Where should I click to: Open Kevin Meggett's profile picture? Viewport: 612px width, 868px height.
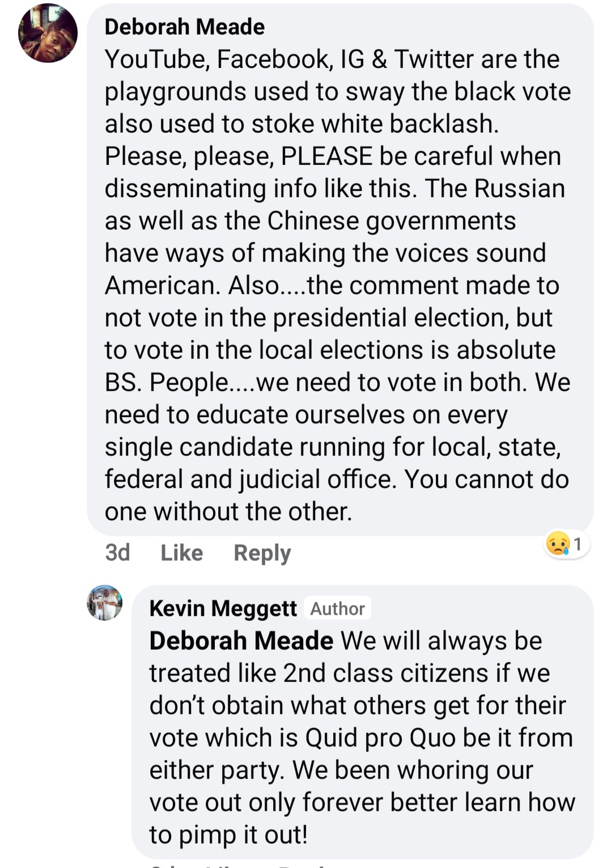click(104, 603)
